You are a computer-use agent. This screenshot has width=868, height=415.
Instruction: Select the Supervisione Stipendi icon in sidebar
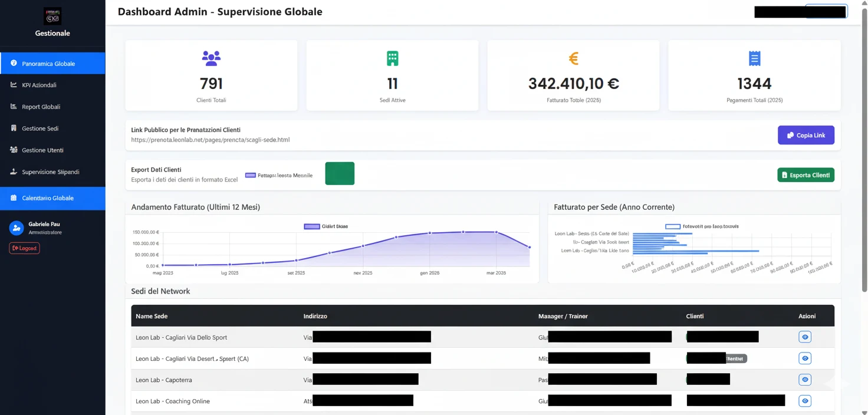[13, 172]
